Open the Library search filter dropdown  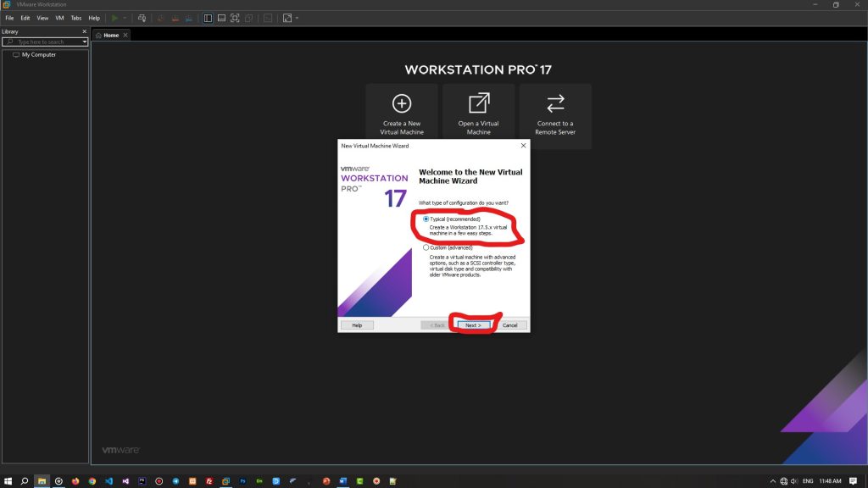(84, 42)
